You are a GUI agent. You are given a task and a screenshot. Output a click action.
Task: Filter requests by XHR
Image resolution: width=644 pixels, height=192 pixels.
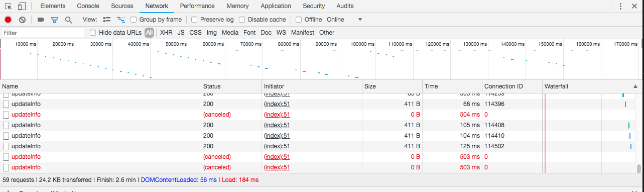[166, 33]
